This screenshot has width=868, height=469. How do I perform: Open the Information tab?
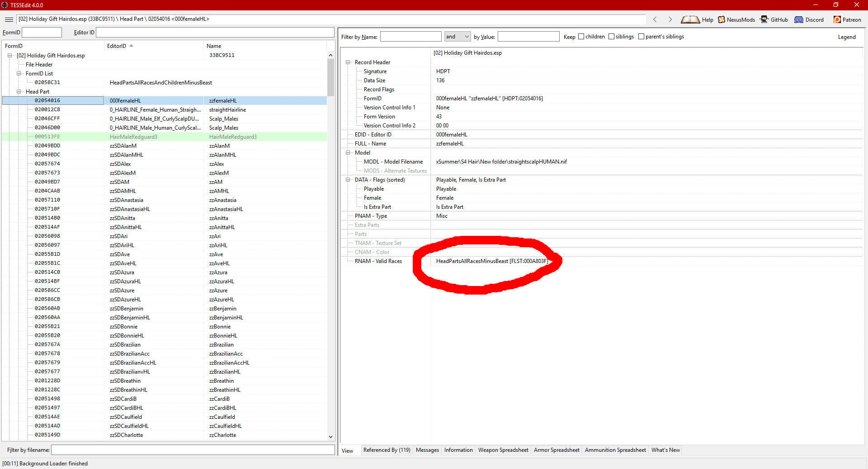[x=458, y=450]
